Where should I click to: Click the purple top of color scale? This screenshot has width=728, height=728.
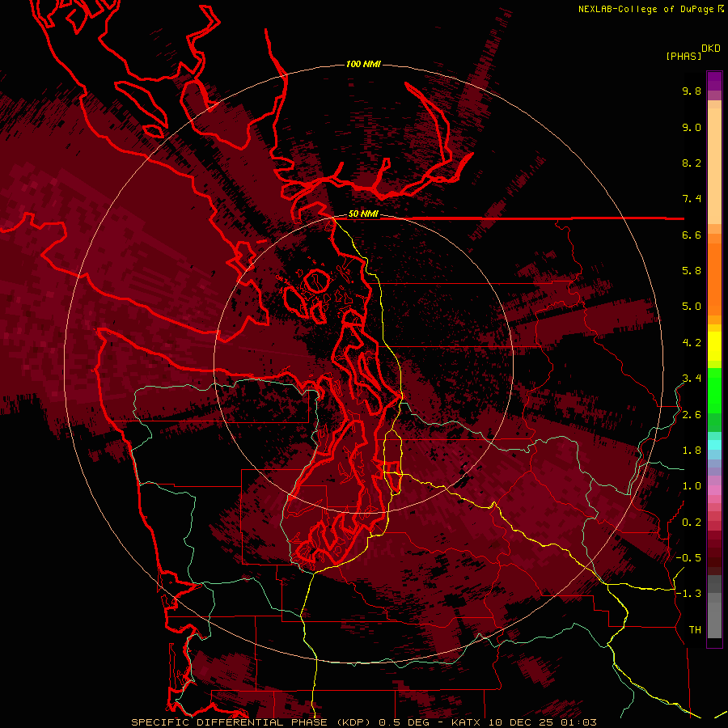(714, 81)
